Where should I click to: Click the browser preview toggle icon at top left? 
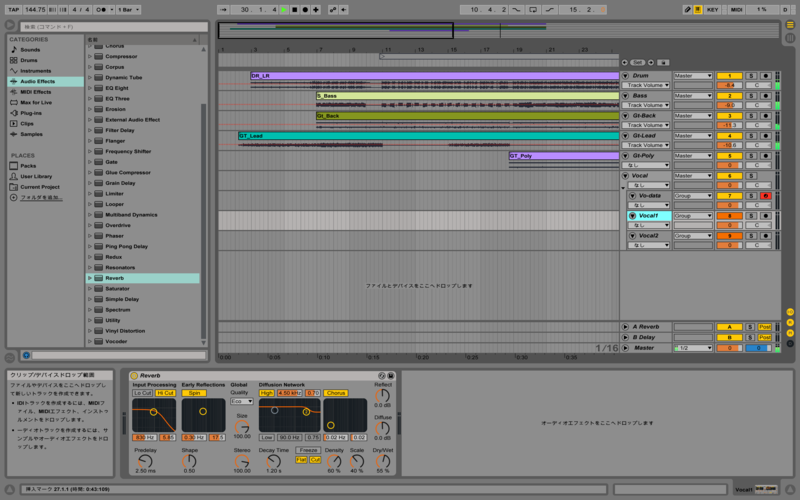[x=10, y=24]
